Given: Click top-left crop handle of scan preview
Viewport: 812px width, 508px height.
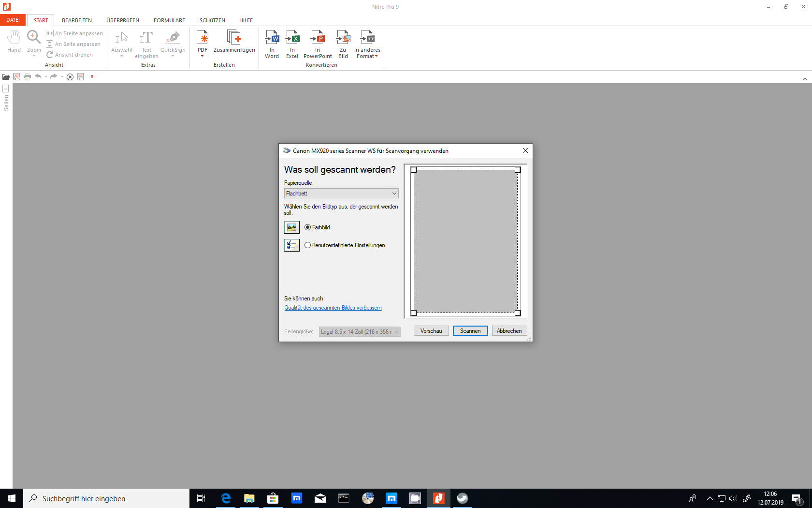Looking at the screenshot, I should click(413, 170).
